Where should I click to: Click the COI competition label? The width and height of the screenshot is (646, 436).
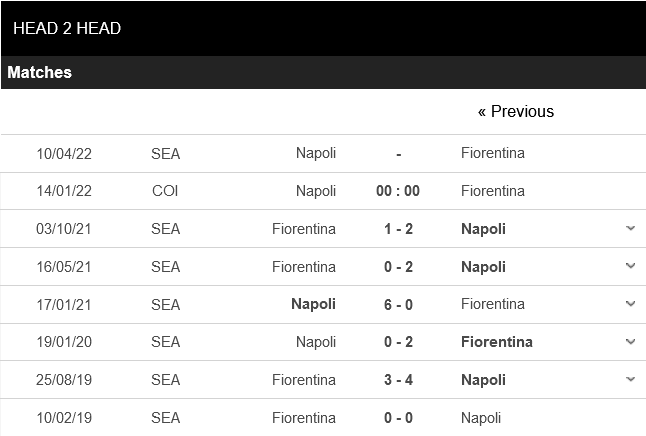(166, 191)
